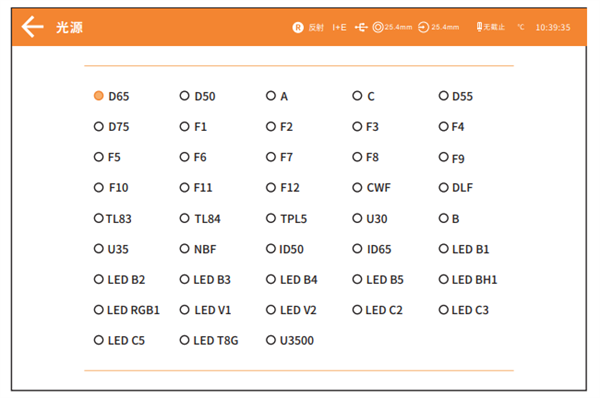Select the DLF illuminant
Image resolution: width=600 pixels, height=398 pixels.
tap(443, 188)
